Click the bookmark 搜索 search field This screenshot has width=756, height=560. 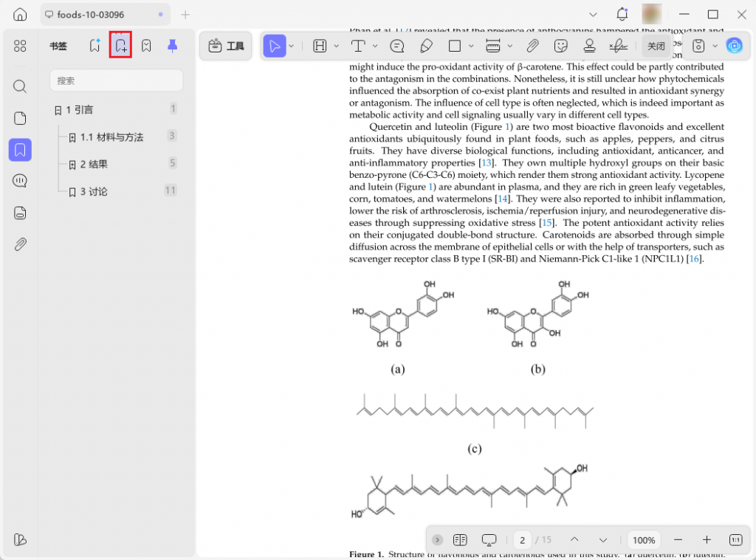pyautogui.click(x=116, y=80)
